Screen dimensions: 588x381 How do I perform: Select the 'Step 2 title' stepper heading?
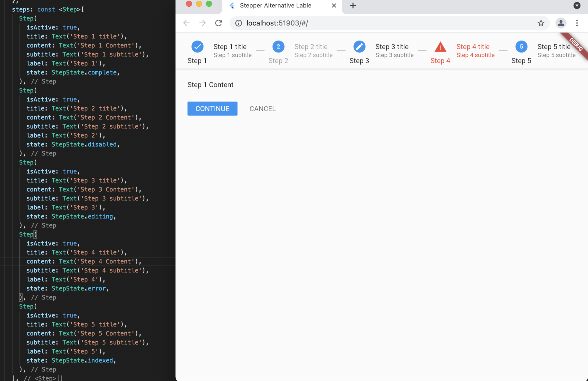pos(311,47)
